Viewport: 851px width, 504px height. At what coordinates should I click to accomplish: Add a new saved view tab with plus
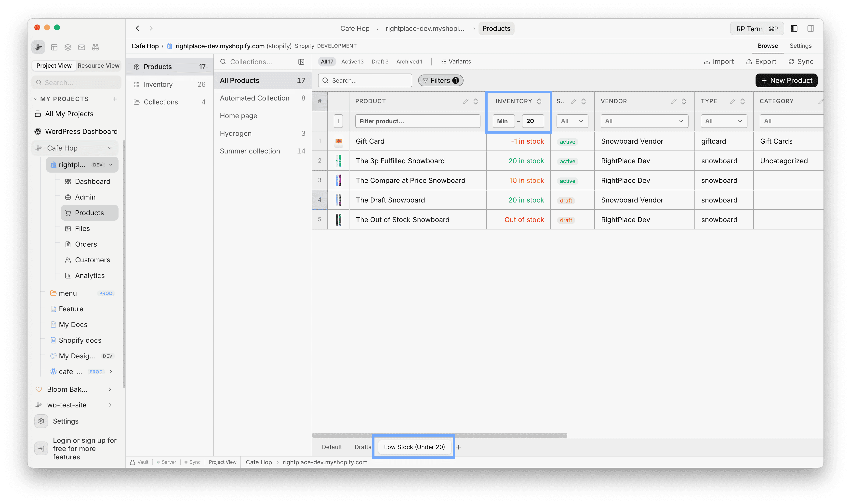458,447
